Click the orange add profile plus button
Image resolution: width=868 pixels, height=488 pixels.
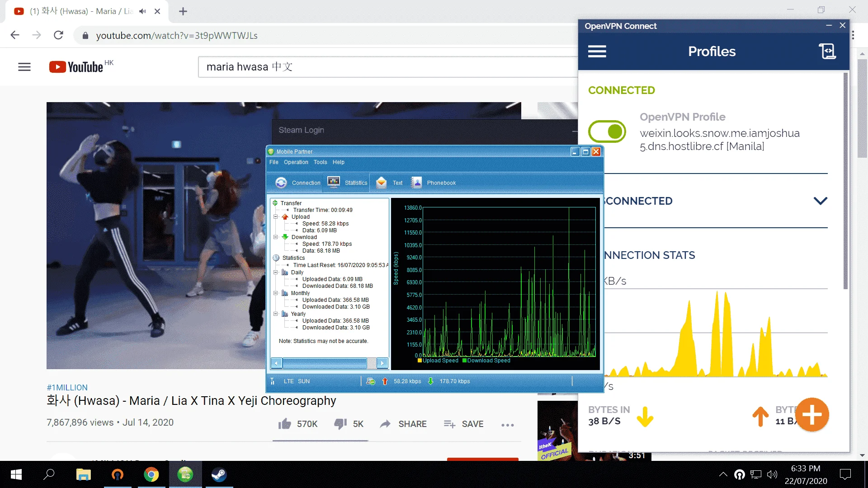[x=812, y=415]
